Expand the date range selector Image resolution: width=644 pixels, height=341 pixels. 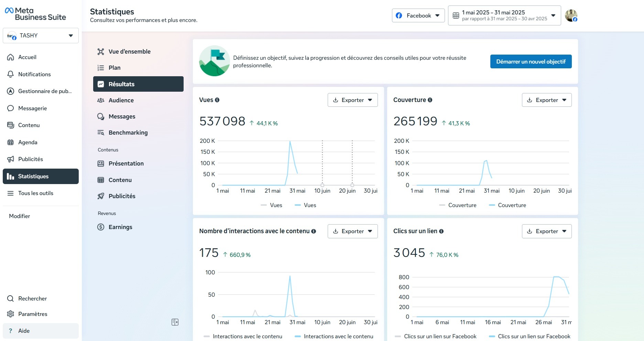click(504, 15)
